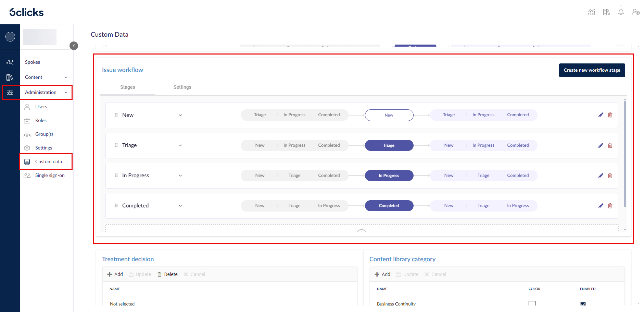Expand the Content menu section

[66, 77]
